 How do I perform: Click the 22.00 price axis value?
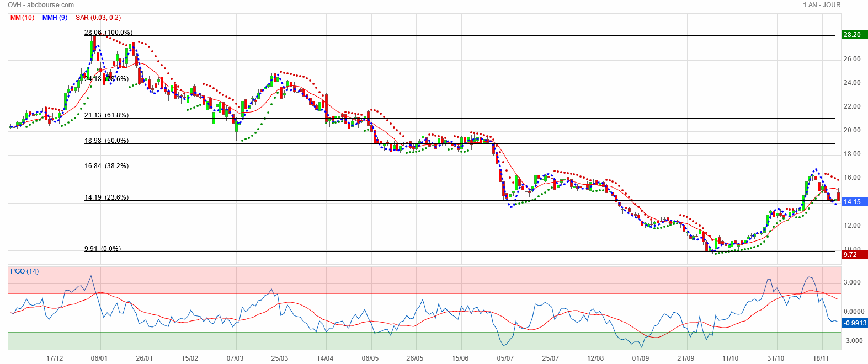pos(852,106)
